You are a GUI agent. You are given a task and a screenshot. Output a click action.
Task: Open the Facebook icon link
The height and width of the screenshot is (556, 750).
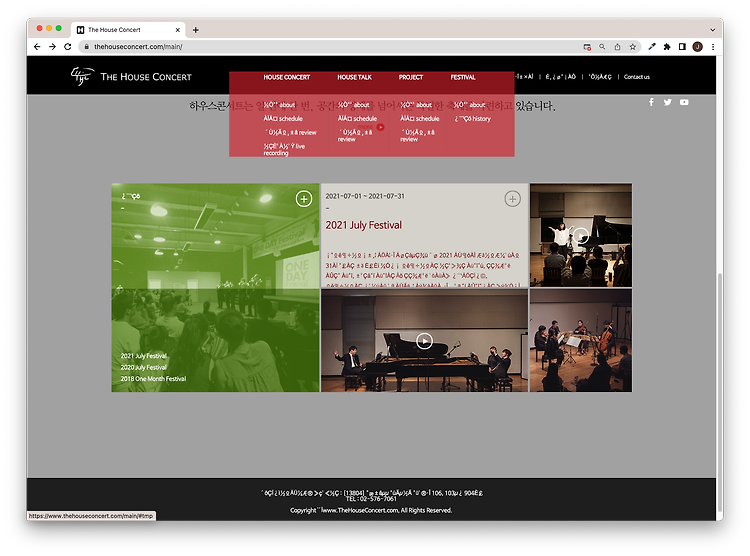651,102
